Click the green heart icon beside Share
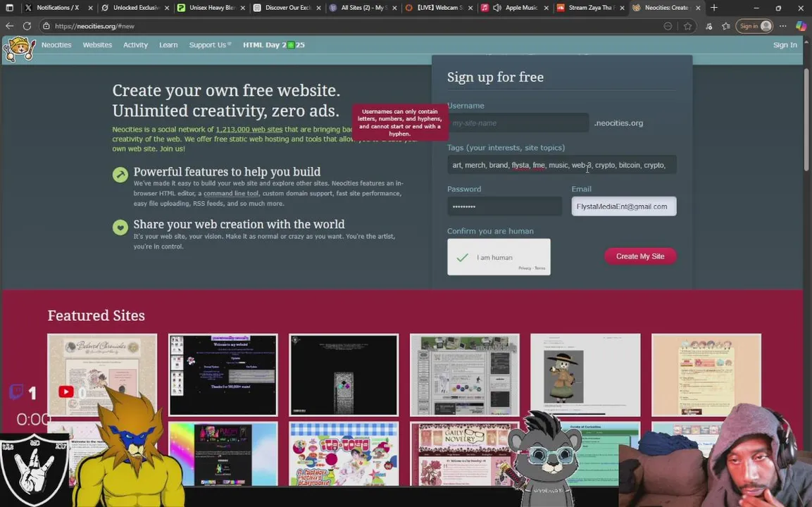 (x=120, y=227)
